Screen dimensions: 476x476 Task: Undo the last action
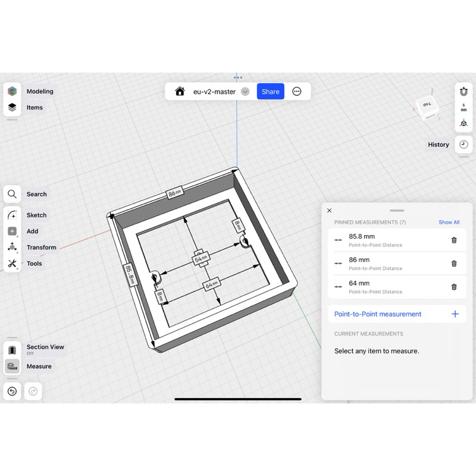point(12,392)
